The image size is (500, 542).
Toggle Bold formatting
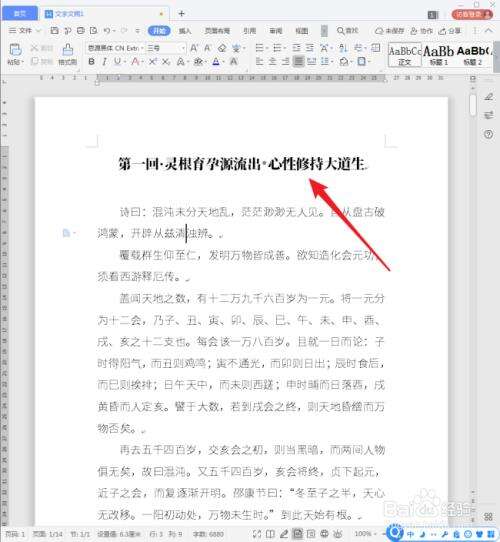(91, 62)
